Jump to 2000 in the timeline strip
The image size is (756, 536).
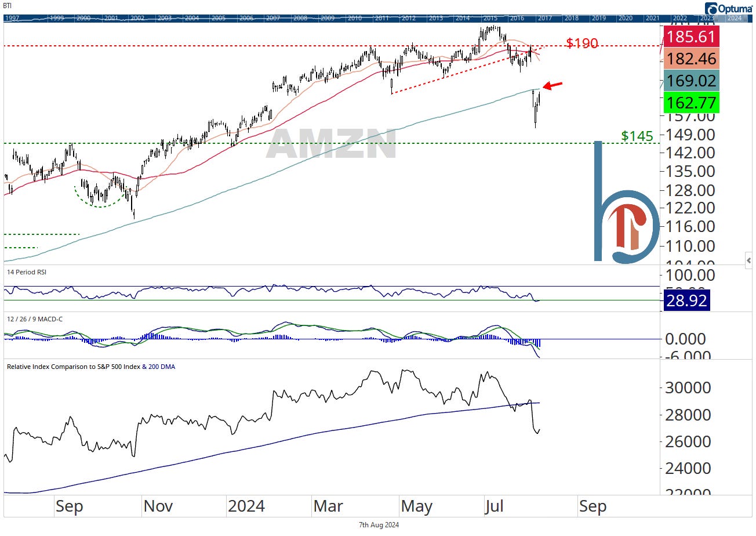pos(83,18)
